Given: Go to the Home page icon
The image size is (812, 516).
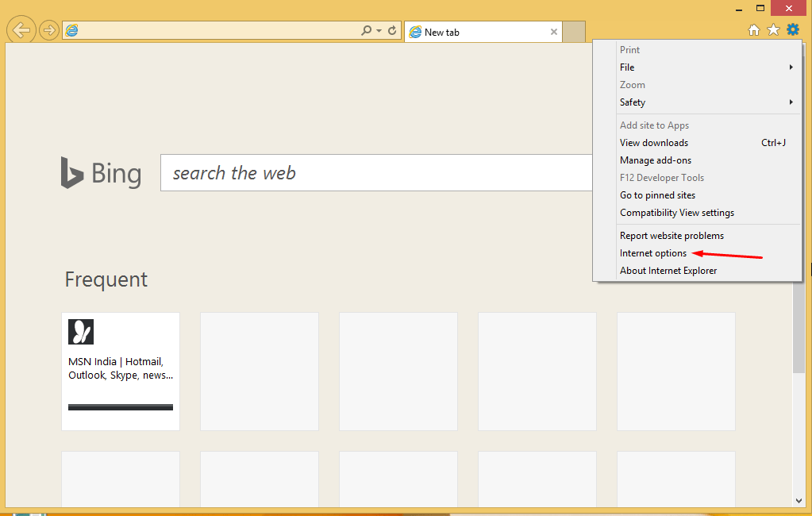Looking at the screenshot, I should pos(754,30).
